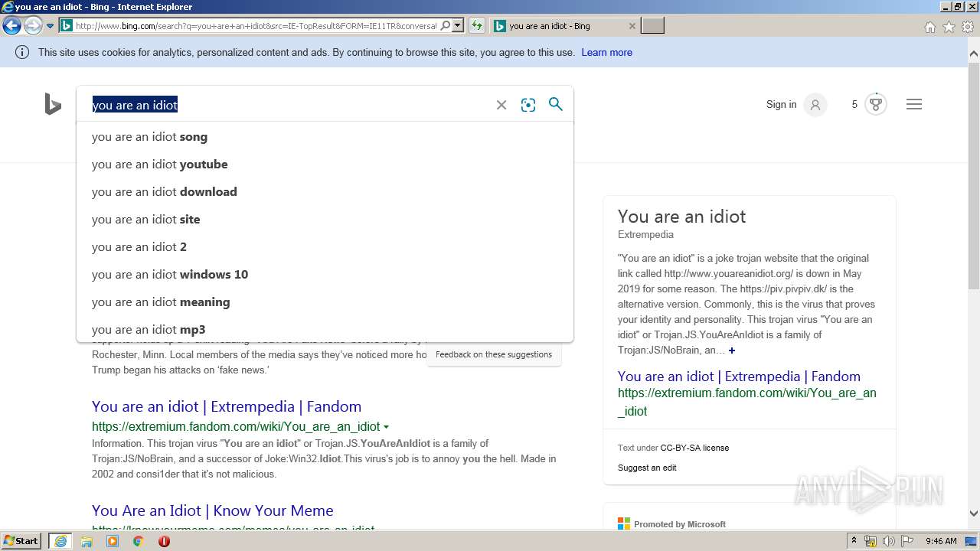
Task: Click IE refresh button in address bar
Action: pyautogui.click(x=476, y=26)
